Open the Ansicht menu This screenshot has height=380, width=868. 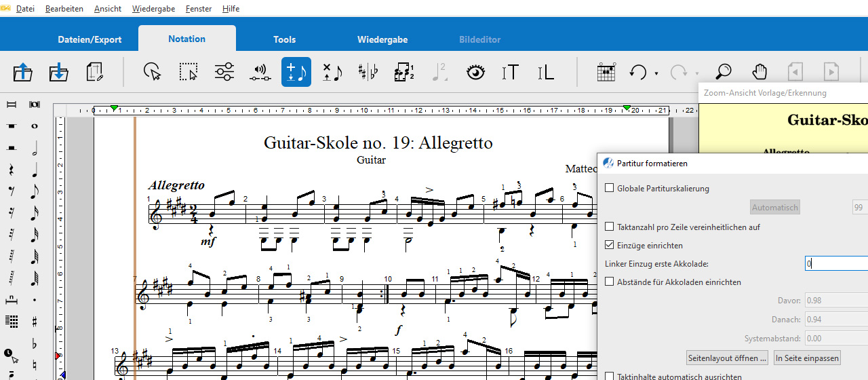pos(108,9)
